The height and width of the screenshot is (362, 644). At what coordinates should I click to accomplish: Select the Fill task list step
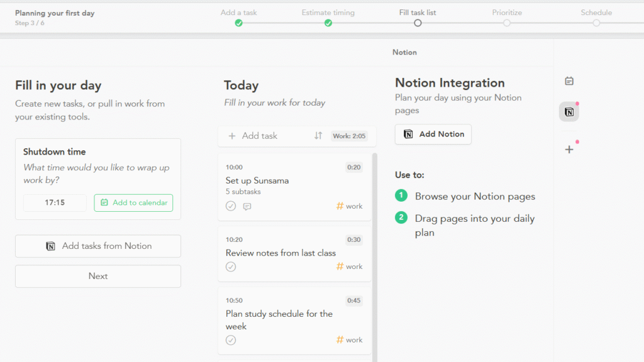418,18
